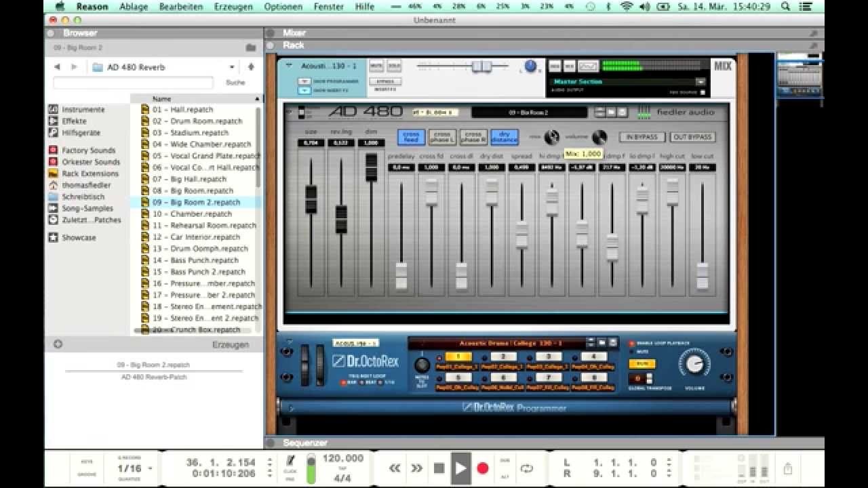This screenshot has width=868, height=488.
Task: Click the Wi-Fi icon in the menu bar
Action: [626, 6]
